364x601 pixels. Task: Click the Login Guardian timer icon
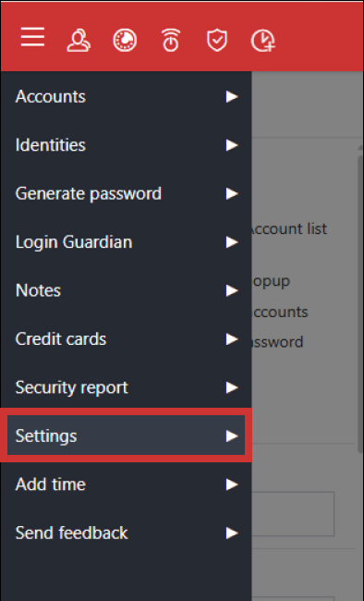(x=171, y=41)
